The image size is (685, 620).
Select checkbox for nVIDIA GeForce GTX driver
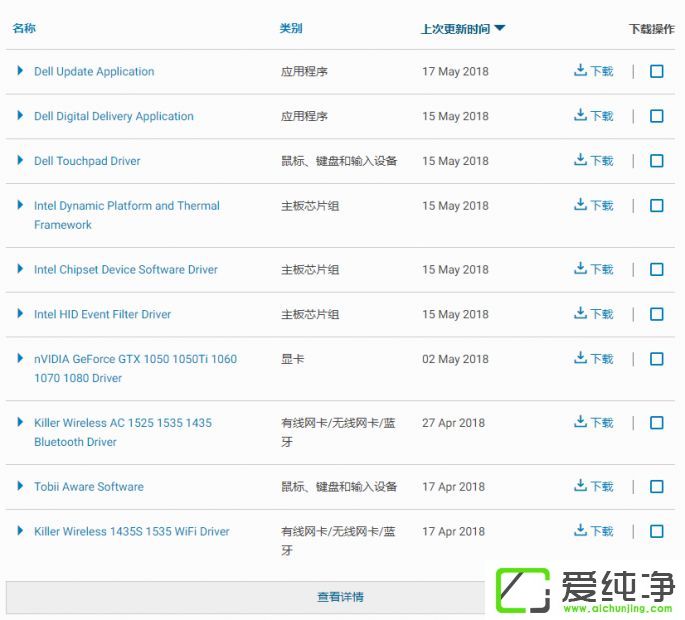pos(657,359)
